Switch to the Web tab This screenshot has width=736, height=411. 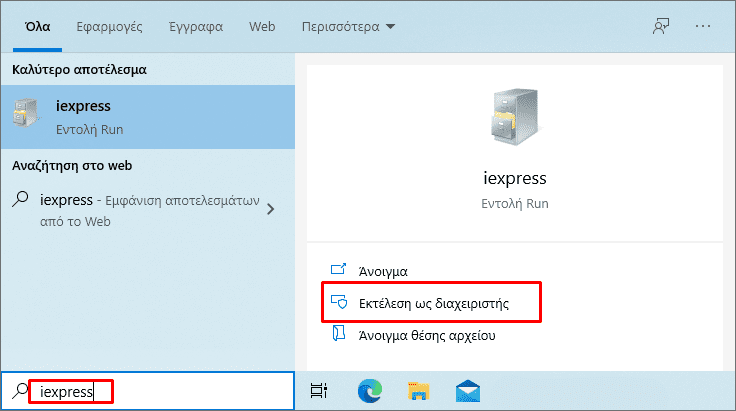[x=262, y=27]
